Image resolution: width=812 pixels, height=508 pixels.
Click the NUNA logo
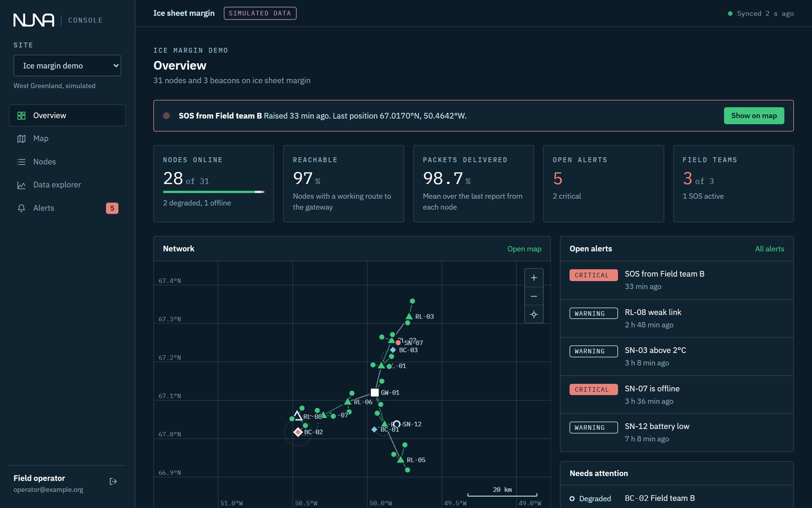[34, 20]
